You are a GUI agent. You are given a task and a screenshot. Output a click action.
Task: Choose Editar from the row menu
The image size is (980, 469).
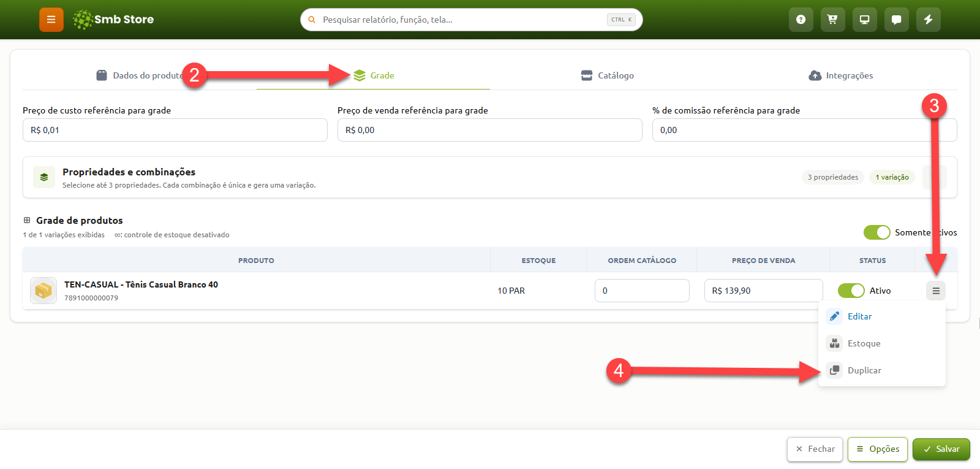(882, 316)
